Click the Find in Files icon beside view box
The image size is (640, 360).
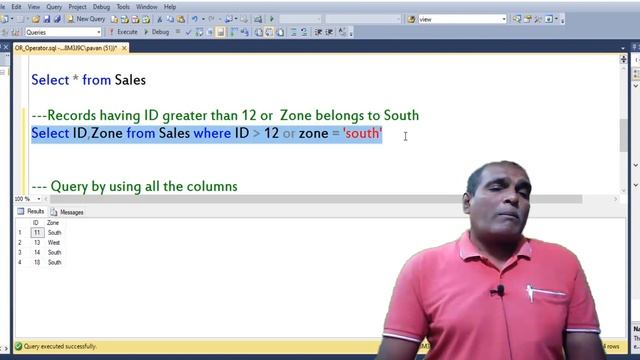point(411,19)
